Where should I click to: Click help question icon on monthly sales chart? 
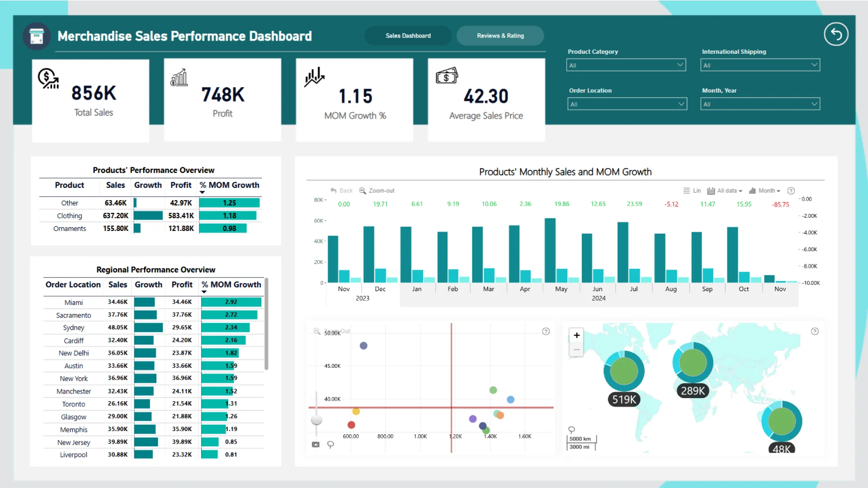[x=791, y=191]
